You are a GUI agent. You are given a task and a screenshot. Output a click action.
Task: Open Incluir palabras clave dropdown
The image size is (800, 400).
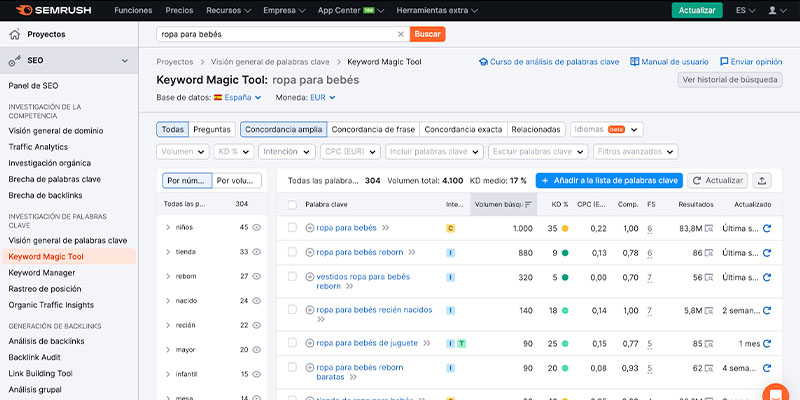(434, 152)
